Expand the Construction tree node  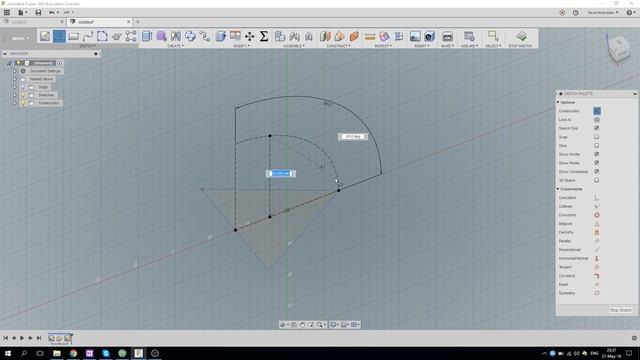[15, 103]
